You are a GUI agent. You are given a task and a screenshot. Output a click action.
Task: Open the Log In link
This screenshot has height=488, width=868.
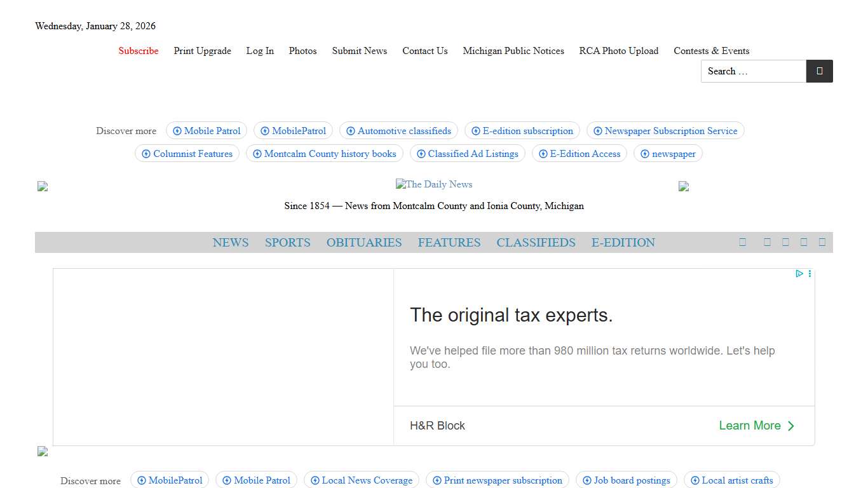[260, 51]
